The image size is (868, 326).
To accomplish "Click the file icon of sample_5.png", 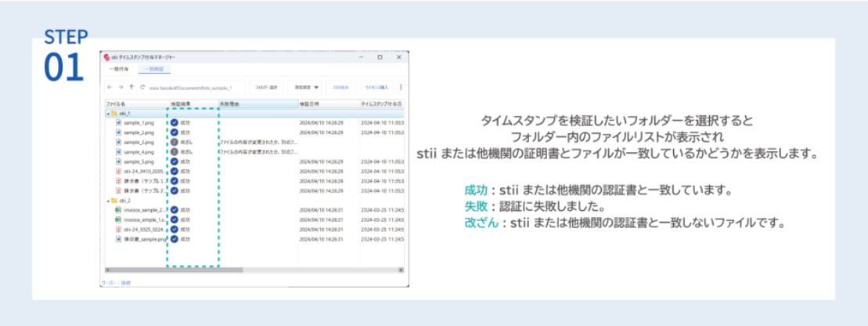I will pos(118,161).
